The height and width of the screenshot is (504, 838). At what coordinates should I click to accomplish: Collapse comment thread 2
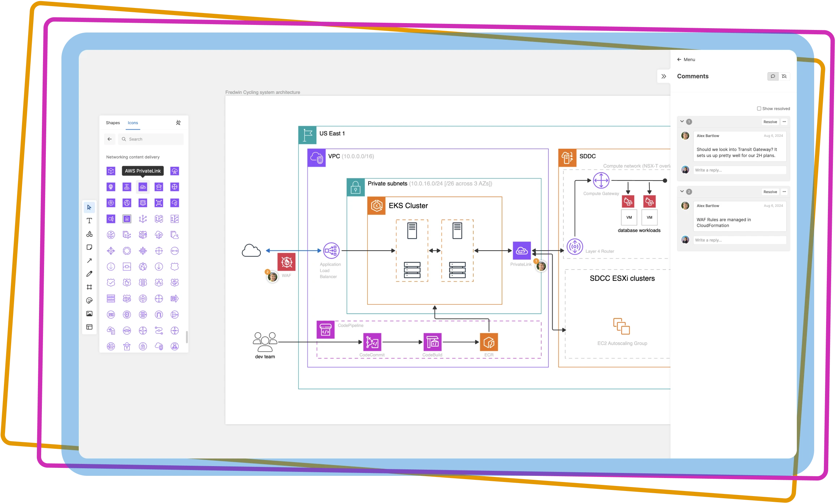click(x=682, y=192)
